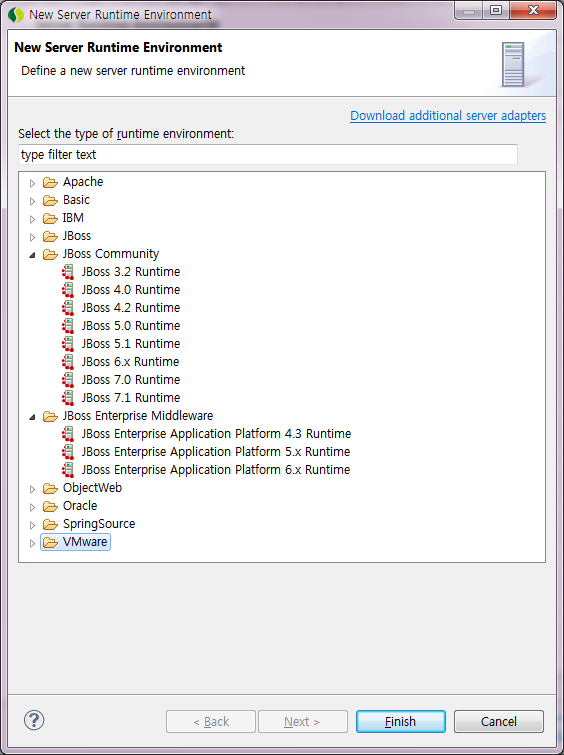The width and height of the screenshot is (564, 755).
Task: Collapse the JBoss Community category
Action: (x=32, y=255)
